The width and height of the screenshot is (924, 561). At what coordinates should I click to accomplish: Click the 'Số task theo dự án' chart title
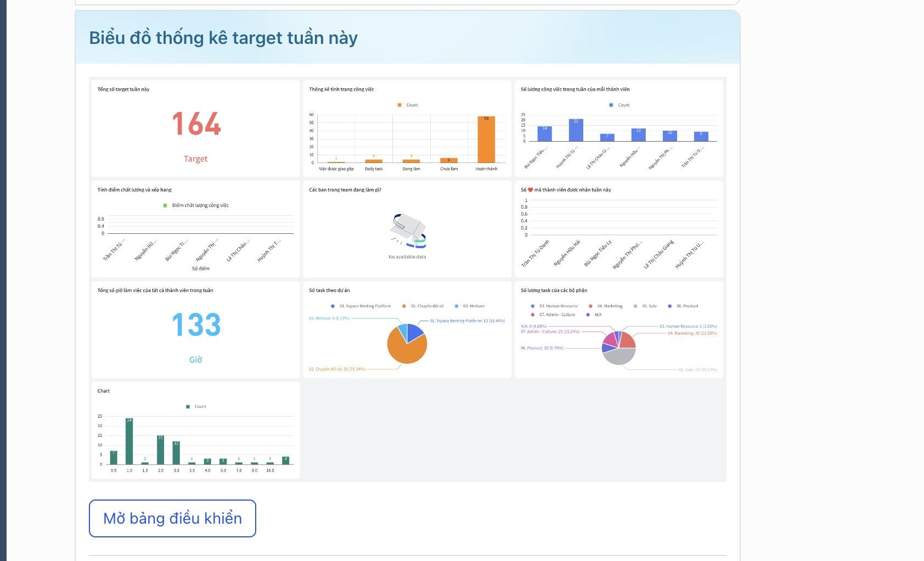tap(329, 290)
